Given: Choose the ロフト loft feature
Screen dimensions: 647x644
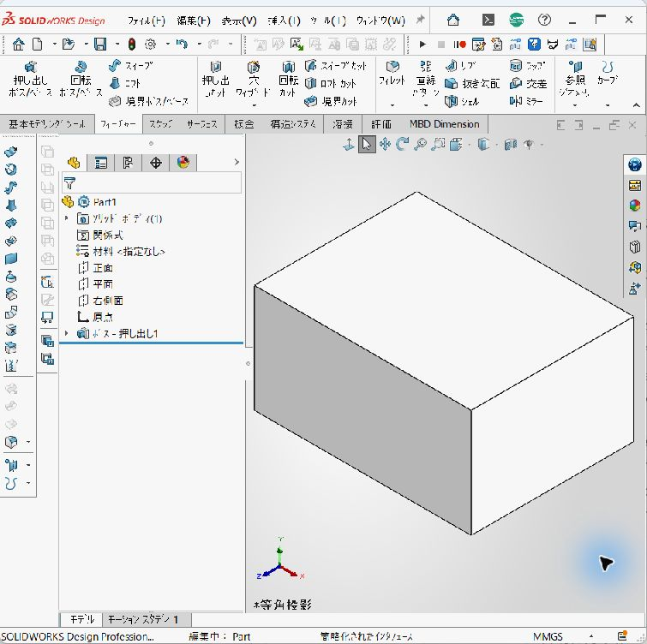Looking at the screenshot, I should pyautogui.click(x=124, y=84).
